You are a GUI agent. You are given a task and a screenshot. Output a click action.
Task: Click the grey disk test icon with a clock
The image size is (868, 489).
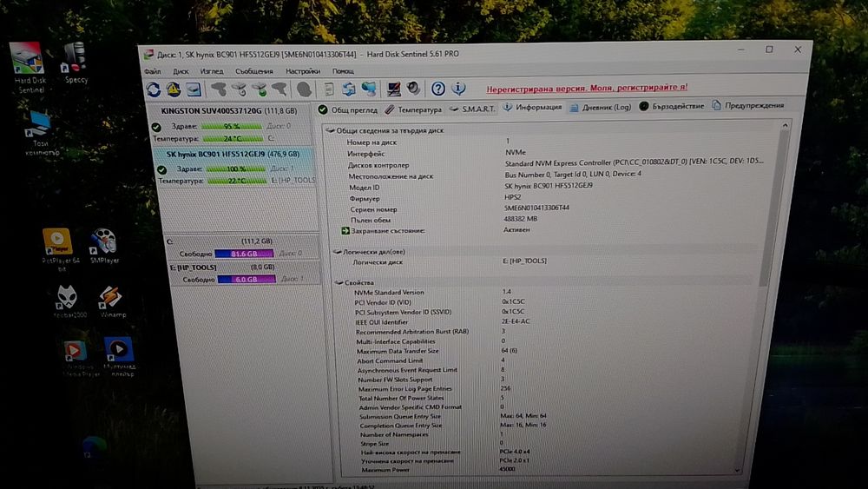click(240, 89)
